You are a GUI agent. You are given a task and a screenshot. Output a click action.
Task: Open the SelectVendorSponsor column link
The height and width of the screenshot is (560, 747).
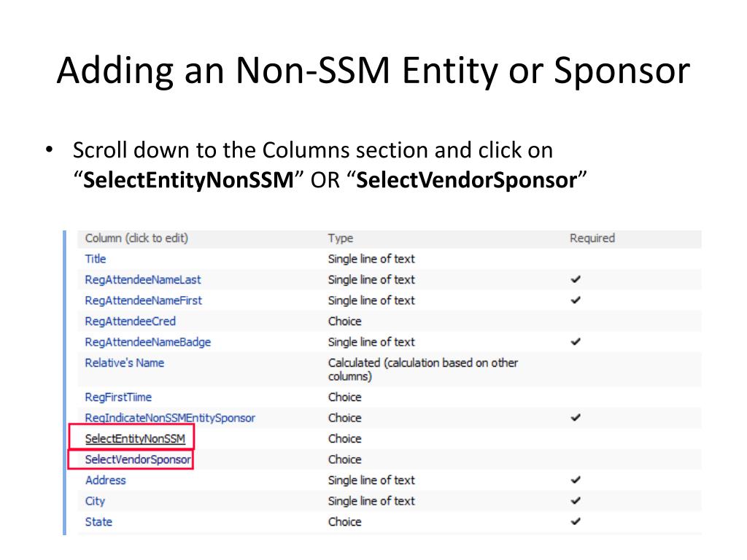pos(138,459)
